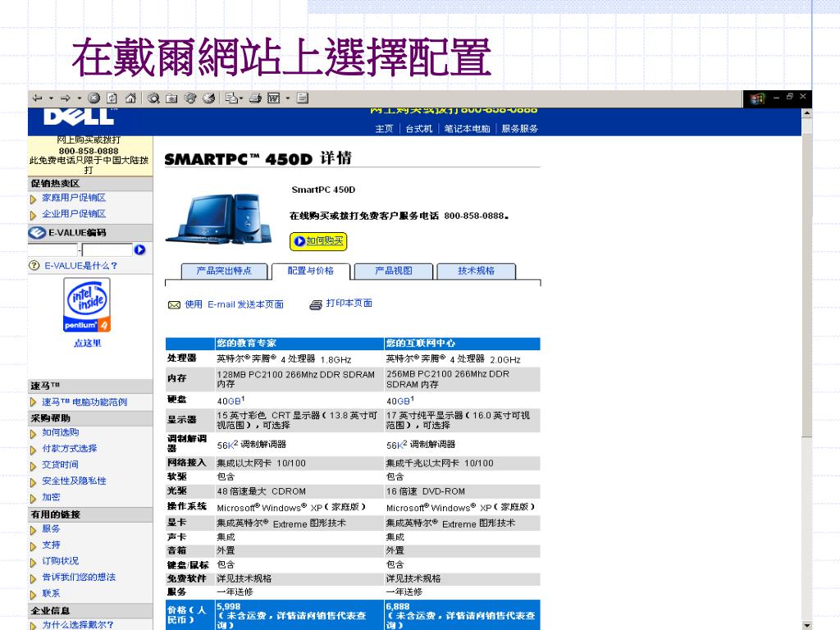Screen dimensions: 840x630
Task: Go to the Home page icon
Action: click(x=130, y=98)
